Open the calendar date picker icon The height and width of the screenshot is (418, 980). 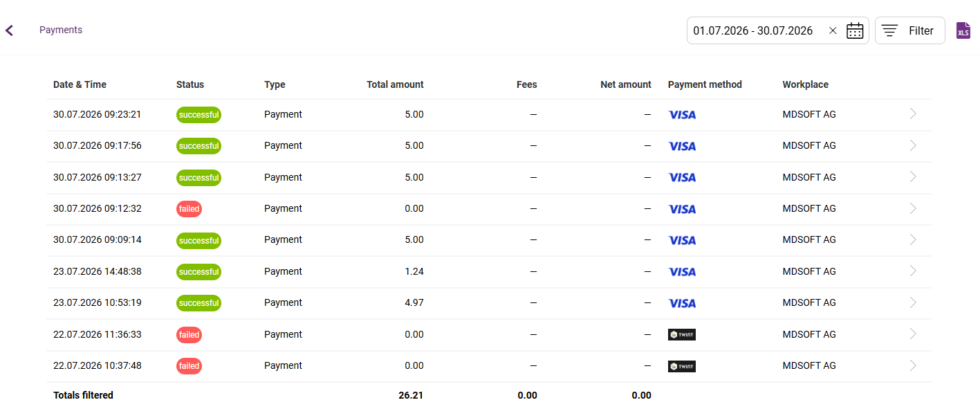tap(855, 30)
